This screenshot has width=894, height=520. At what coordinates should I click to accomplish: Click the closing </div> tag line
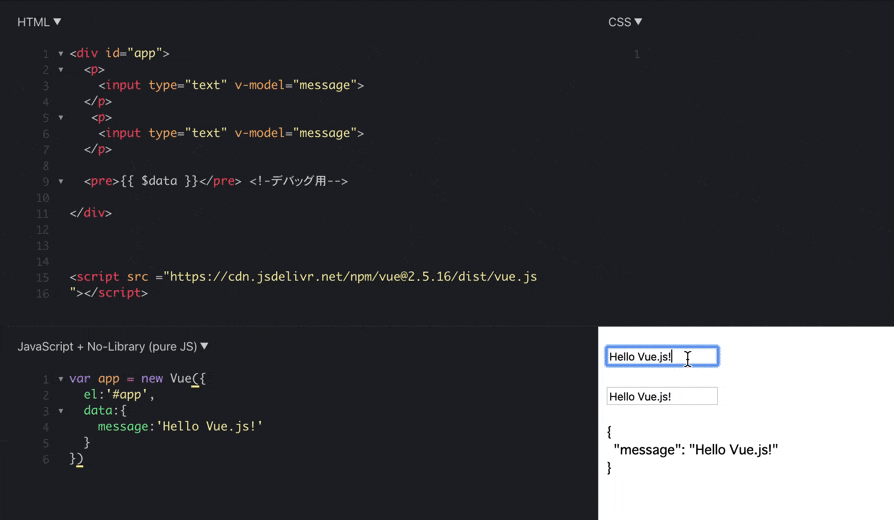click(91, 213)
